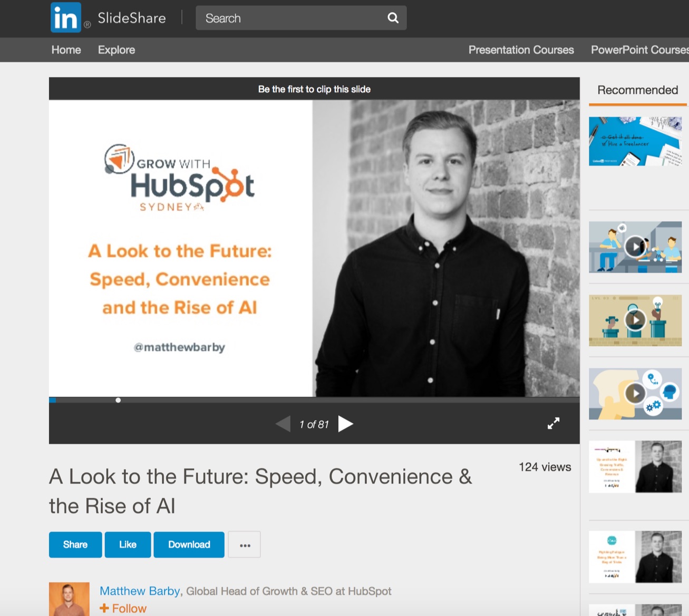Open Presentation Courses in the nav bar
Image resolution: width=689 pixels, height=616 pixels.
pos(521,50)
